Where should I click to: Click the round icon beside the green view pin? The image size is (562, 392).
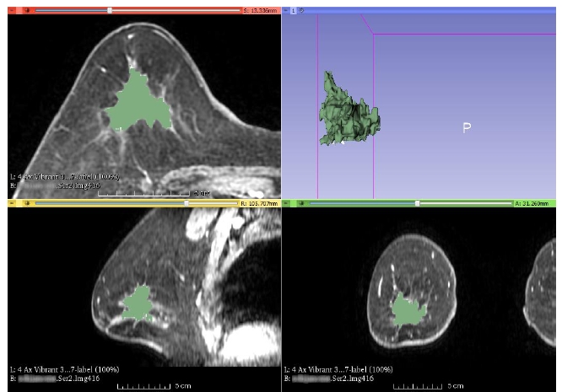(x=300, y=203)
